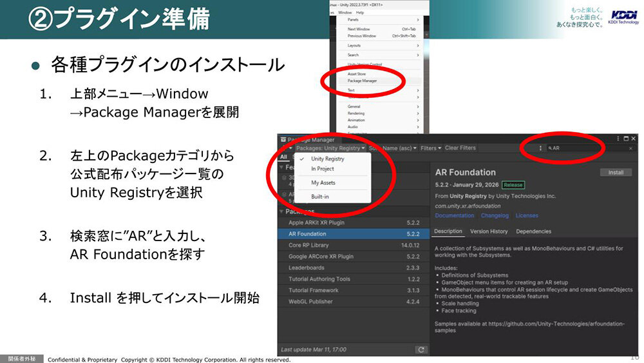This screenshot has width=644, height=363.
Task: Choose In Project from packages dropdown
Action: coord(322,169)
